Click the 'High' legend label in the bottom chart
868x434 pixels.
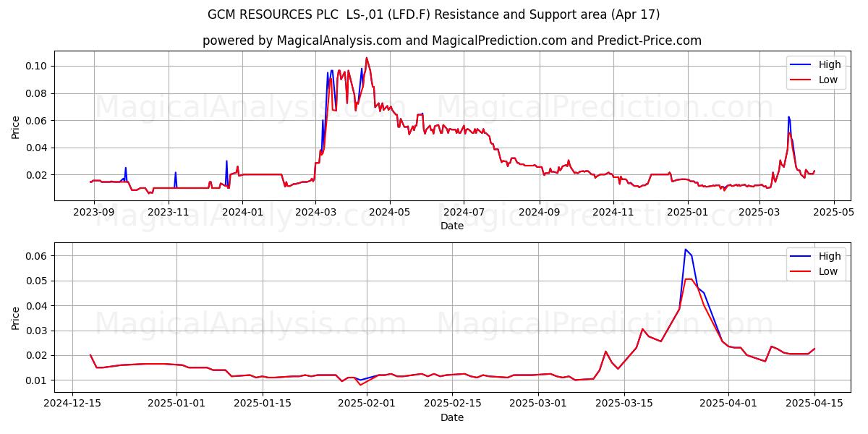tap(830, 256)
